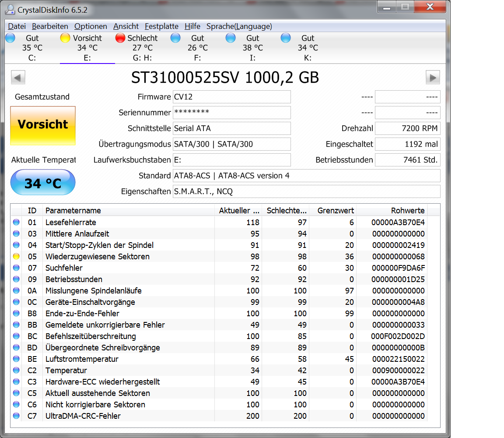Viewport: 504px width, 438px height.
Task: Click the Grenzwert column header
Action: (x=332, y=211)
